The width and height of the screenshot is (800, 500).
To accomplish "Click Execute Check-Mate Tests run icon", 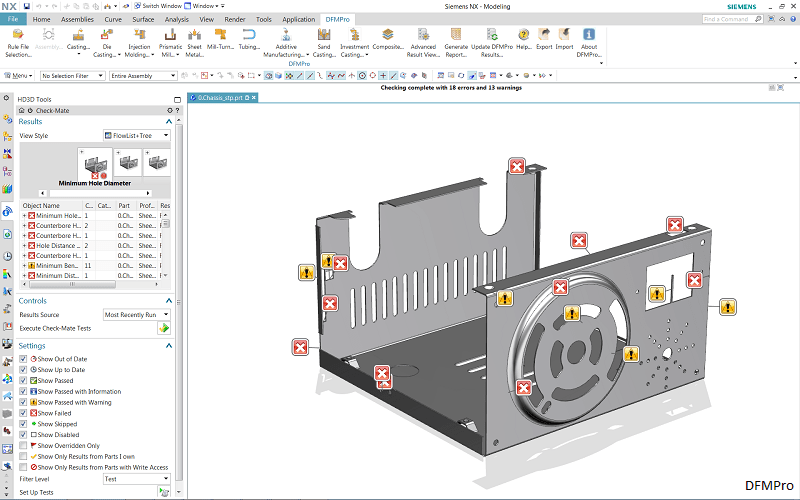I will click(164, 328).
